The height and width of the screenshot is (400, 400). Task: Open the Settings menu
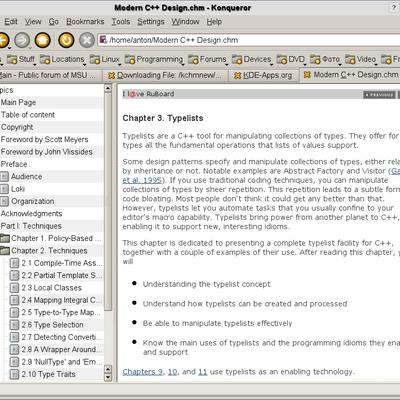[x=151, y=22]
